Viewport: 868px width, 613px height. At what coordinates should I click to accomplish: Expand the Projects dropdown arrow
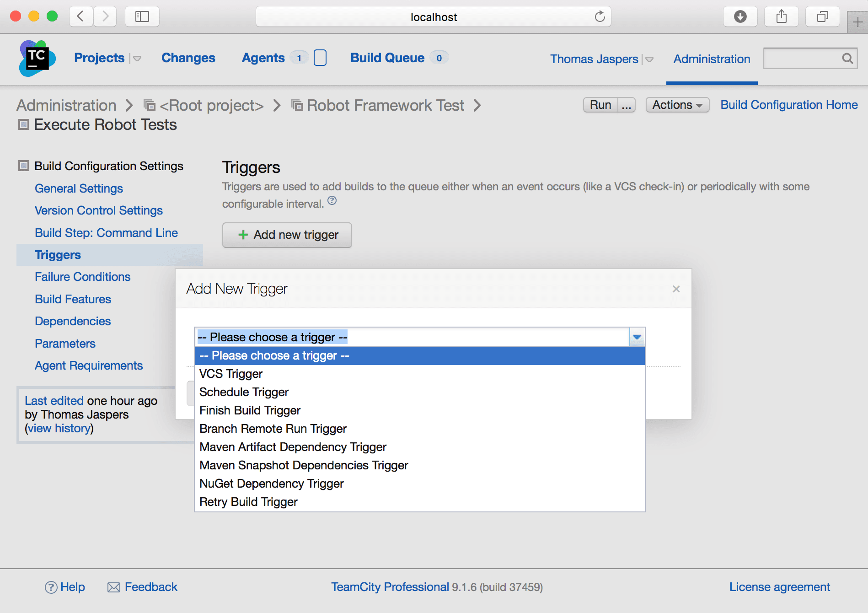[137, 59]
